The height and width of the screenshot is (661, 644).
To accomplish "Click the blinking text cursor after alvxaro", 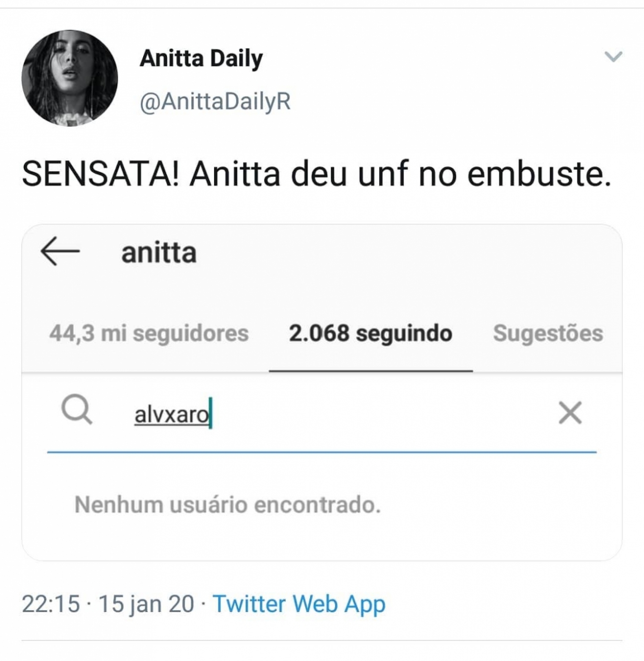I will [211, 413].
